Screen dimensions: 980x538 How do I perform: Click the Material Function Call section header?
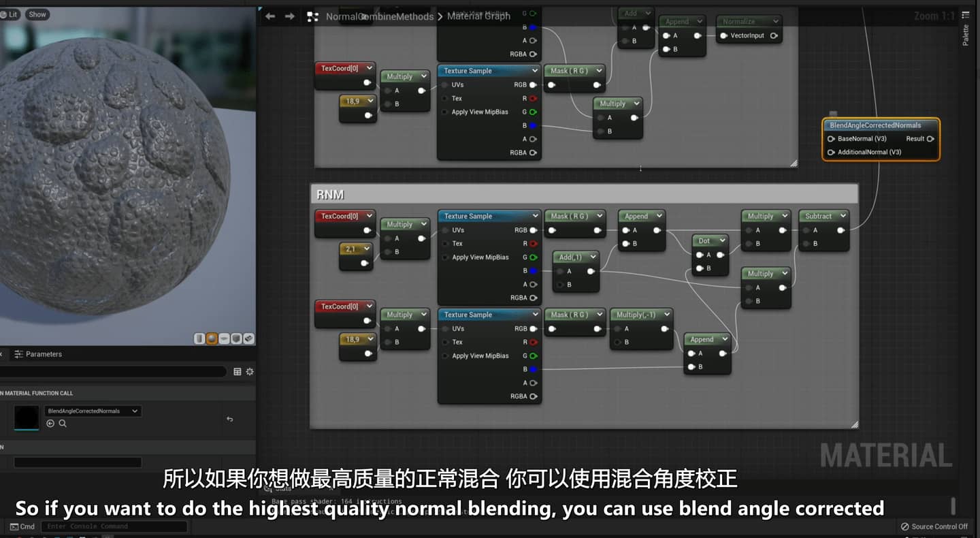128,393
